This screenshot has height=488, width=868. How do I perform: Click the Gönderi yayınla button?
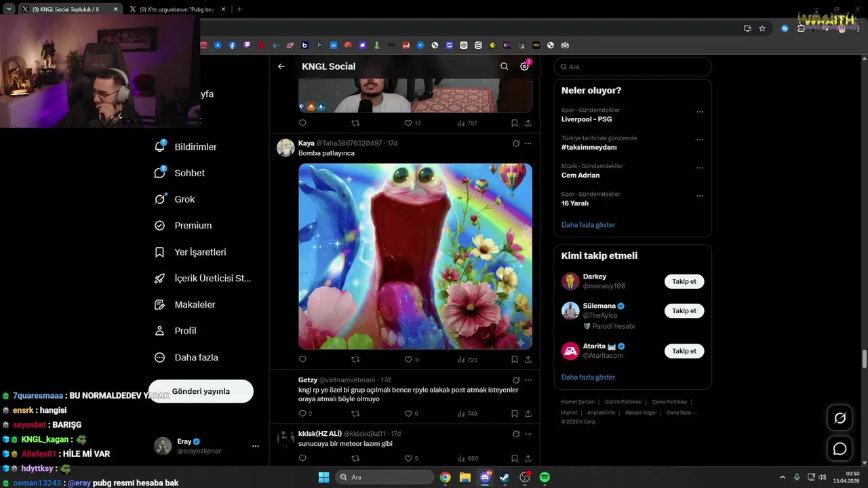201,391
